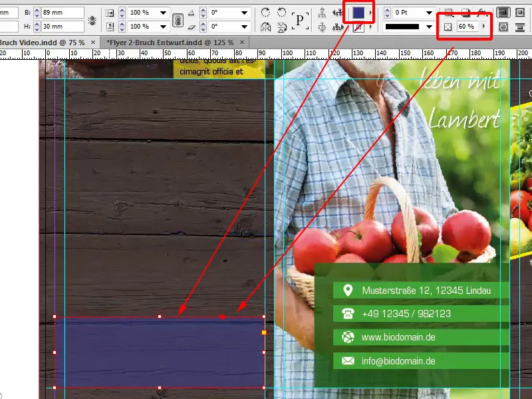
Task: Click the blue fill color swatch
Action: [x=358, y=13]
